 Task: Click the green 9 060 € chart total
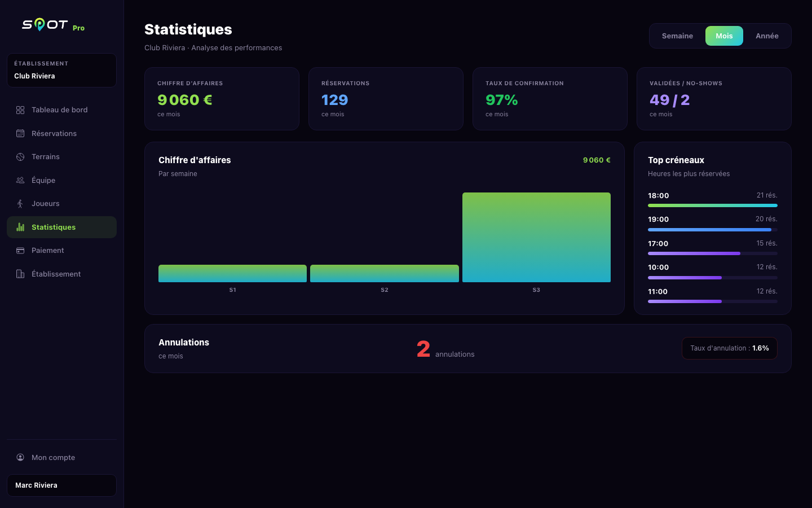pyautogui.click(x=597, y=160)
